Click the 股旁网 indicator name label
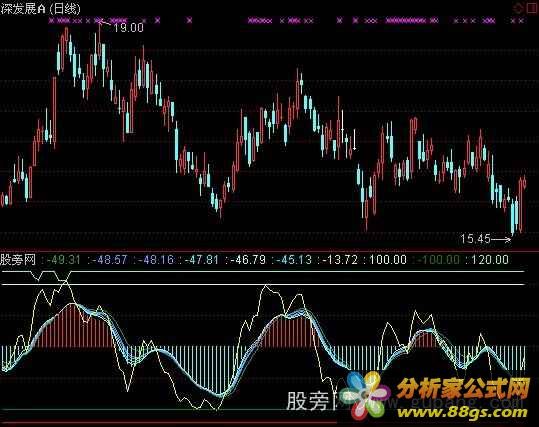Viewport: 539px width, 427px height. (18, 260)
